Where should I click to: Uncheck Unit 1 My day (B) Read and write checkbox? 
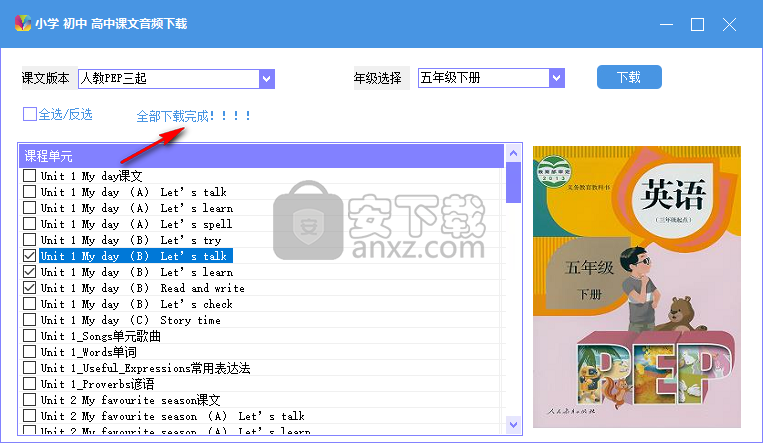pos(30,288)
